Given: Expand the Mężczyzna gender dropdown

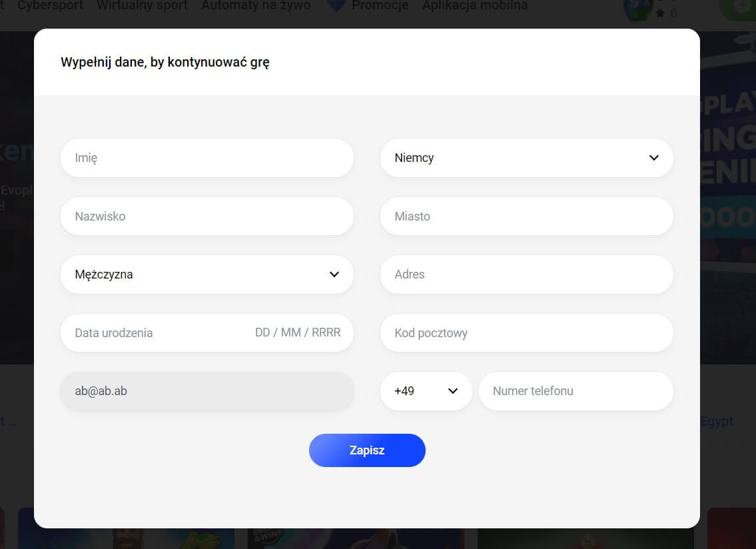Looking at the screenshot, I should (206, 274).
